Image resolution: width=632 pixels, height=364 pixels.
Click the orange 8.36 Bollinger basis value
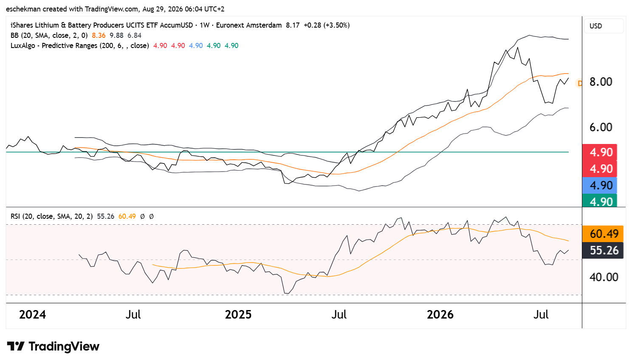[99, 35]
